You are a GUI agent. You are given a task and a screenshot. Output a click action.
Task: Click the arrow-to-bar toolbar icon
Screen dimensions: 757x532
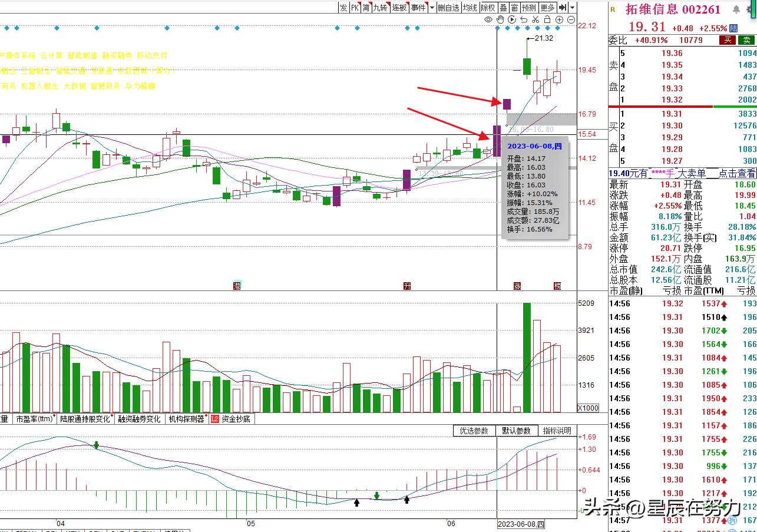tap(563, 8)
